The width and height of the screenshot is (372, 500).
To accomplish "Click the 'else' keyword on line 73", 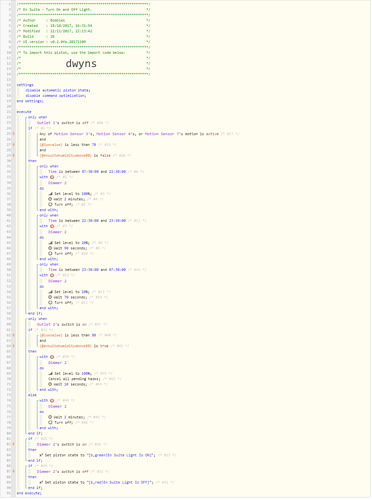I will click(32, 395).
